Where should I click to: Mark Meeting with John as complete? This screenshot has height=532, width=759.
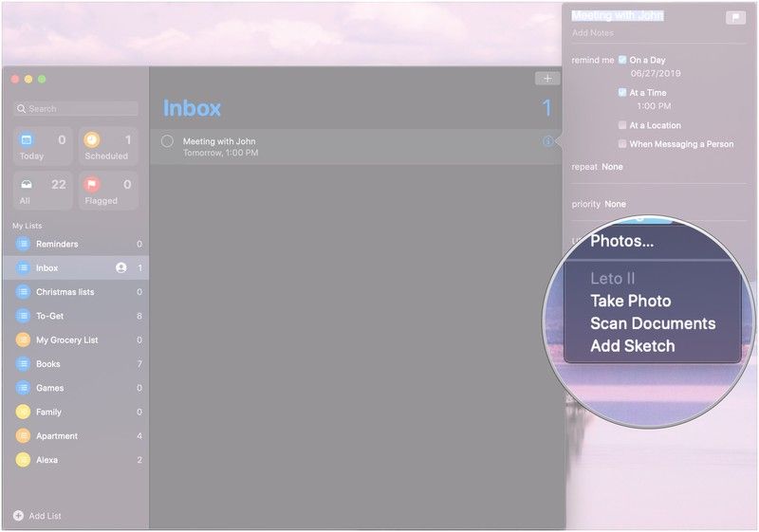[x=167, y=141]
